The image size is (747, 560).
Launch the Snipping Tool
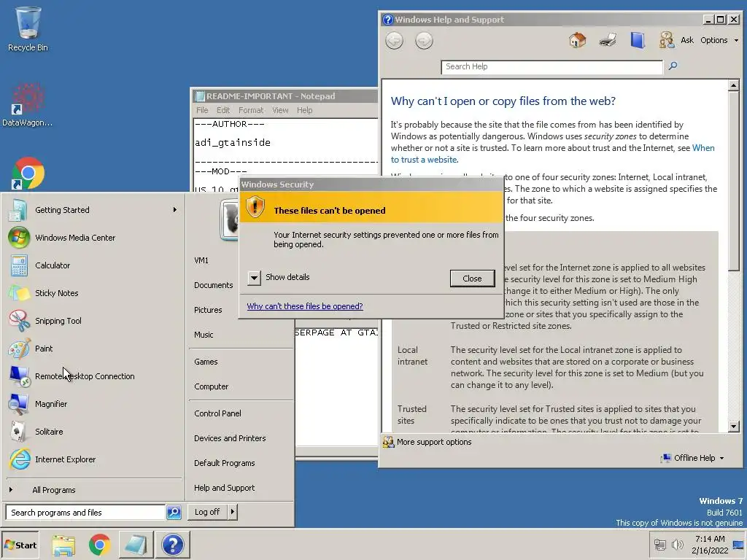93,321
